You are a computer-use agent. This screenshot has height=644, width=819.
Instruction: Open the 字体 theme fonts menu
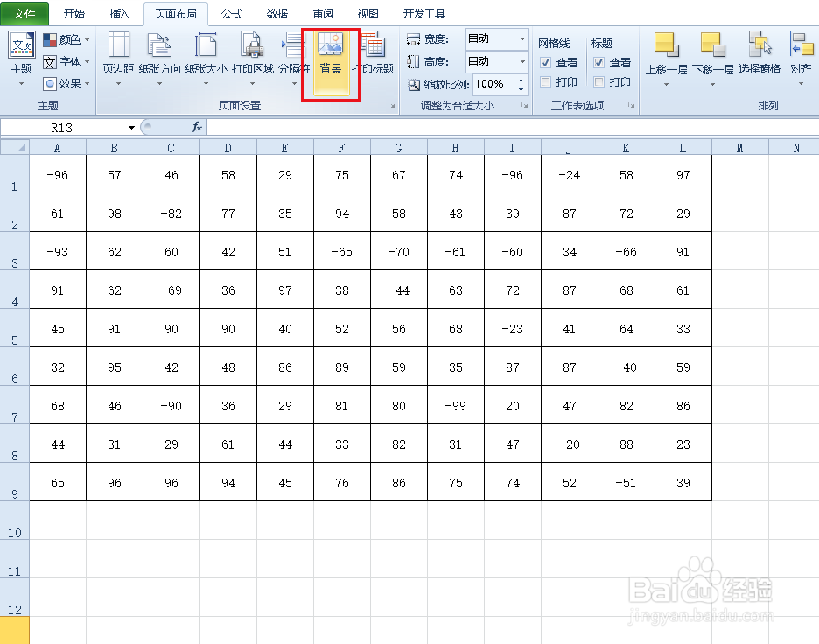tap(66, 62)
